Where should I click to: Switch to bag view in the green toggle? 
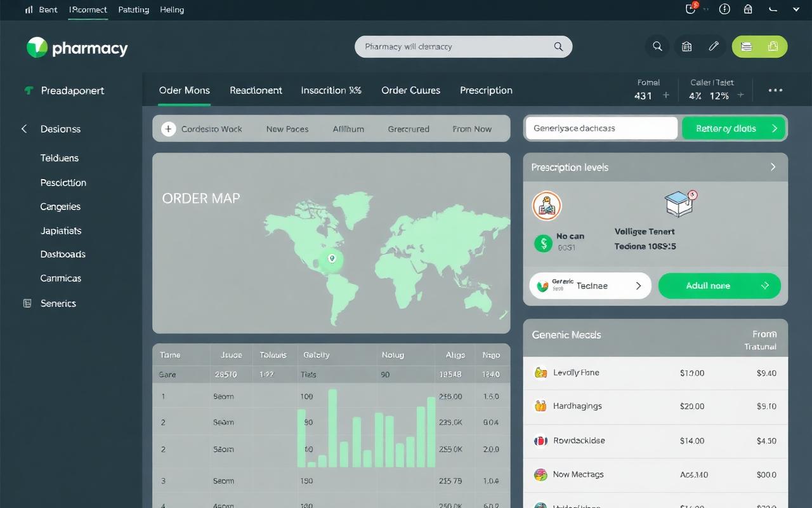771,46
